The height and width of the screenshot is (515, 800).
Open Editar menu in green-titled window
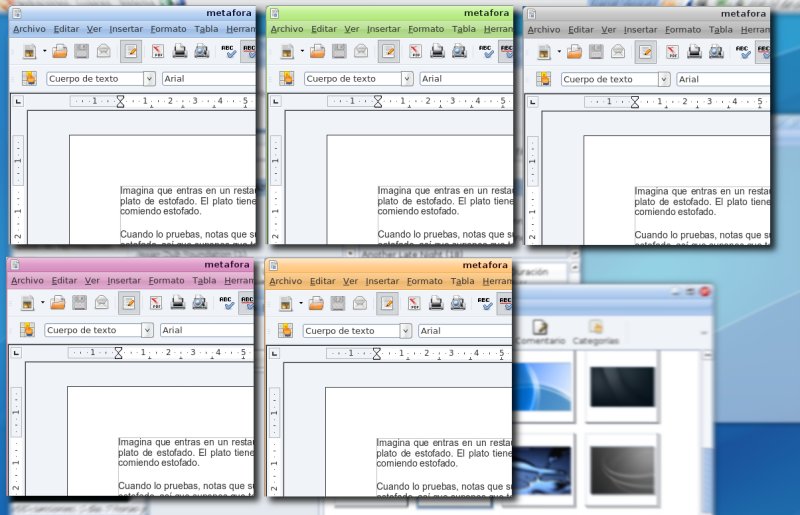coord(324,29)
